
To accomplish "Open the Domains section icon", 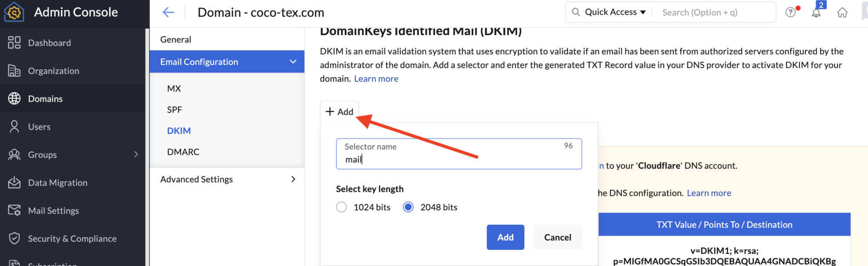I will click(14, 99).
